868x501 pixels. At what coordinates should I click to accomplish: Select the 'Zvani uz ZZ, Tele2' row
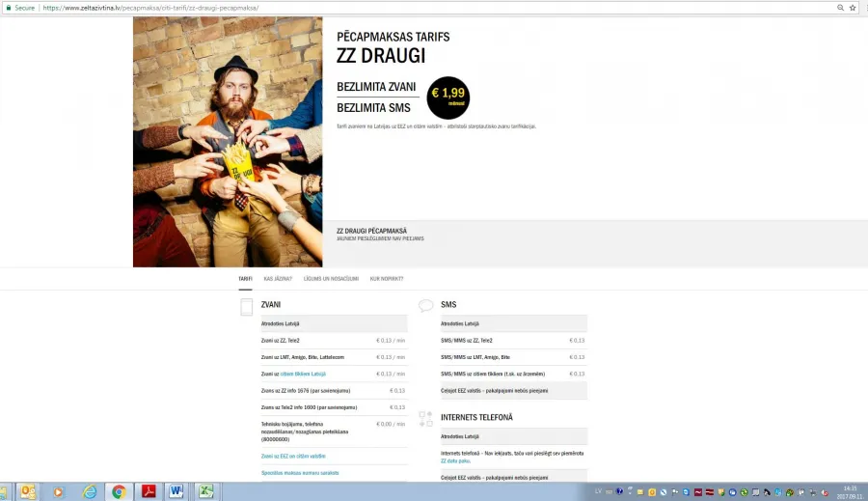334,341
